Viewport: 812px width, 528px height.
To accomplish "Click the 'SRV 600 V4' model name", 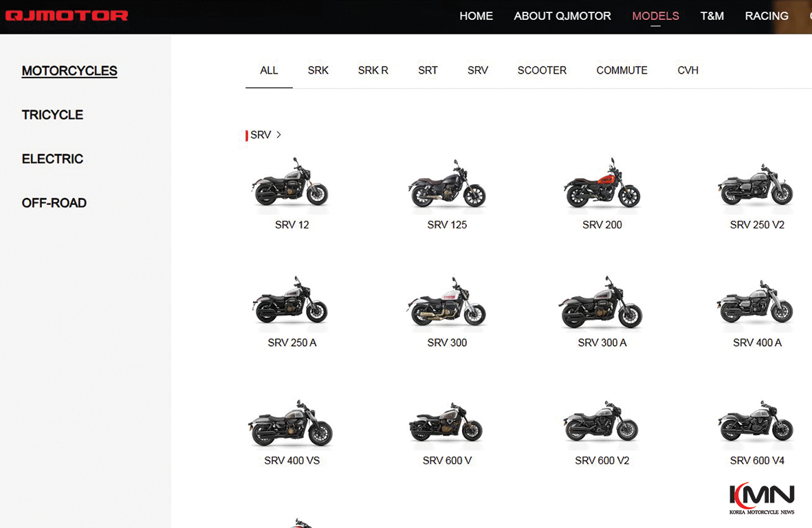I will (x=757, y=461).
